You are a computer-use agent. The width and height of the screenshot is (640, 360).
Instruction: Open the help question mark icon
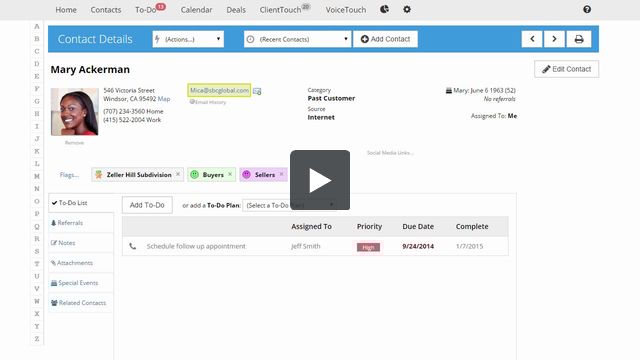coord(587,9)
